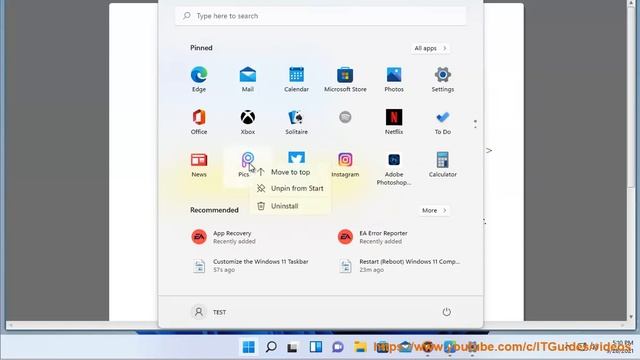Open the TEST user account menu
Screen dimensions: 640x360
click(x=209, y=312)
